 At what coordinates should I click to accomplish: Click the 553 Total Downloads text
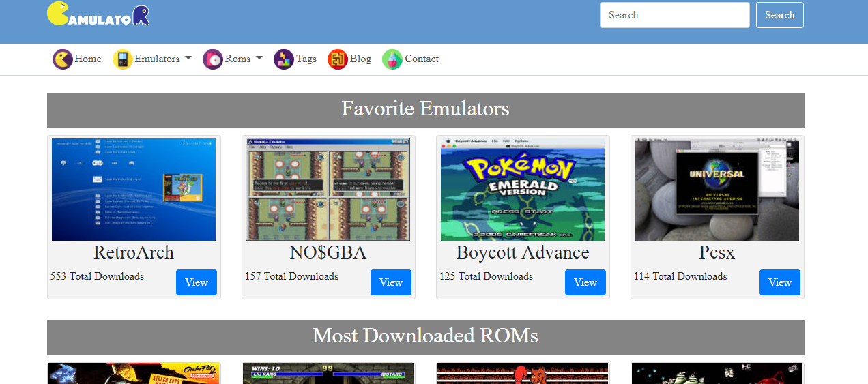98,276
